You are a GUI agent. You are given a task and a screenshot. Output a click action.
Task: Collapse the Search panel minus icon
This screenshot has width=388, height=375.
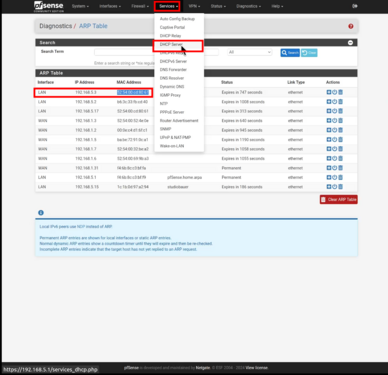350,43
